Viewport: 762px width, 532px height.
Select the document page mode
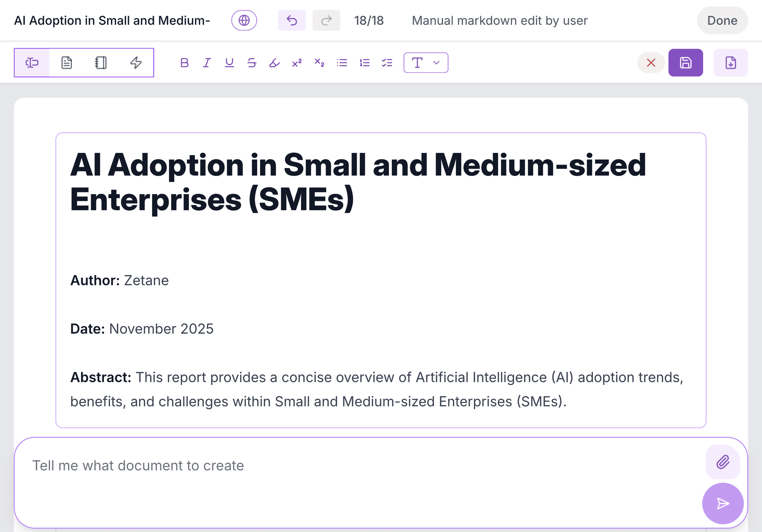(x=67, y=62)
